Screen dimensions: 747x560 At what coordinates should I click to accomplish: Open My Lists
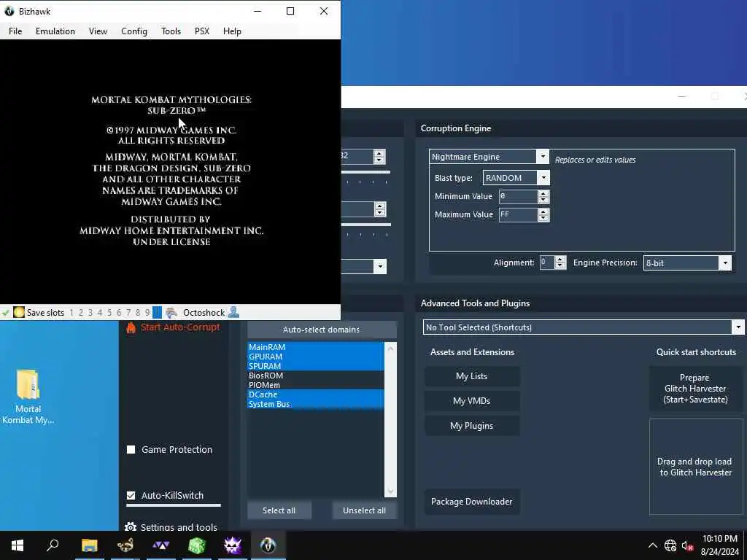coord(472,376)
